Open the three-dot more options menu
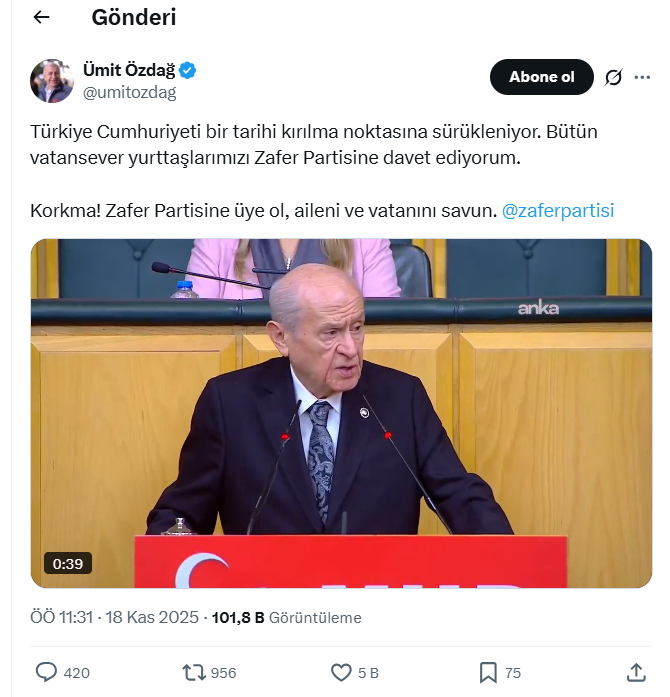 pos(642,77)
